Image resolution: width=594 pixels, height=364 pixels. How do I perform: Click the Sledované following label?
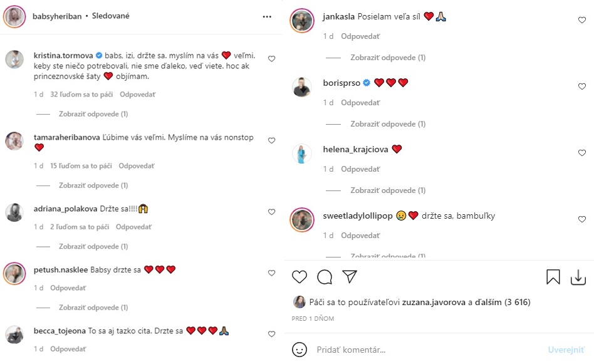110,16
